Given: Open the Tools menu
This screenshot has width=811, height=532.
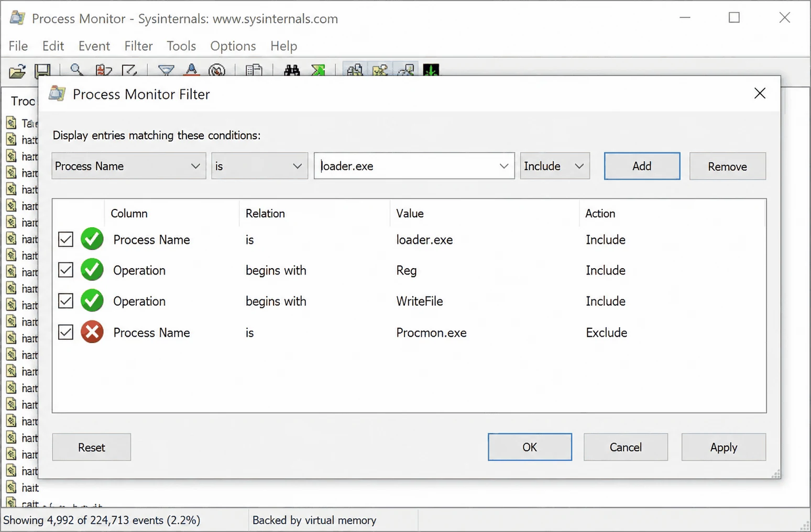Looking at the screenshot, I should pos(181,46).
